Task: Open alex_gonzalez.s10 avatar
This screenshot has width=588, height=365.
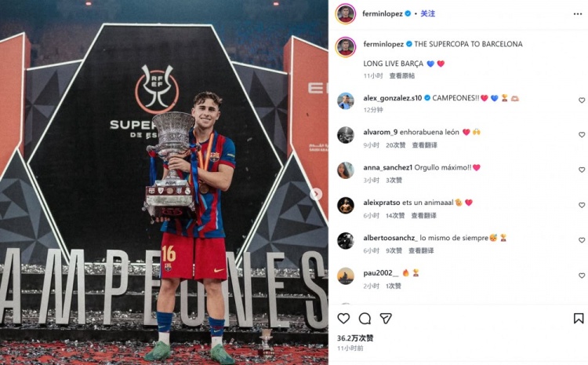Action: tap(346, 101)
